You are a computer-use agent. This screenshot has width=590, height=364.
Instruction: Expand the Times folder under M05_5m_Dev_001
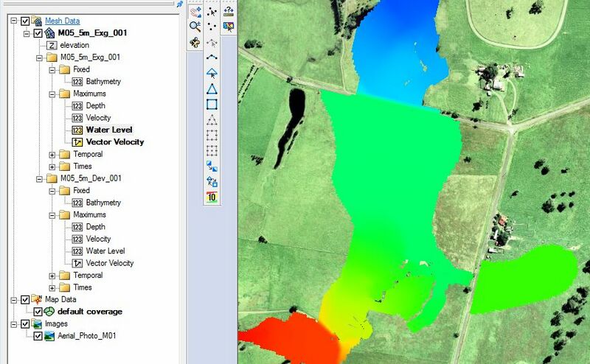pos(52,287)
